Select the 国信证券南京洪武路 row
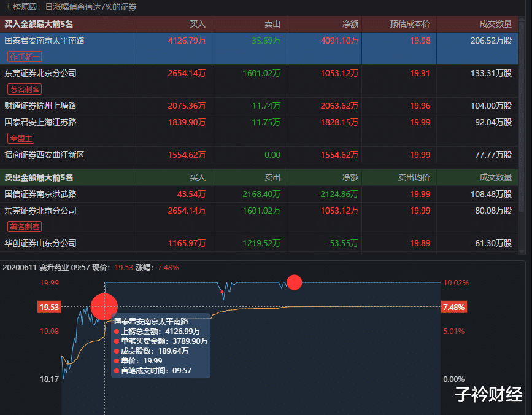The image size is (532, 415). pyautogui.click(x=259, y=194)
